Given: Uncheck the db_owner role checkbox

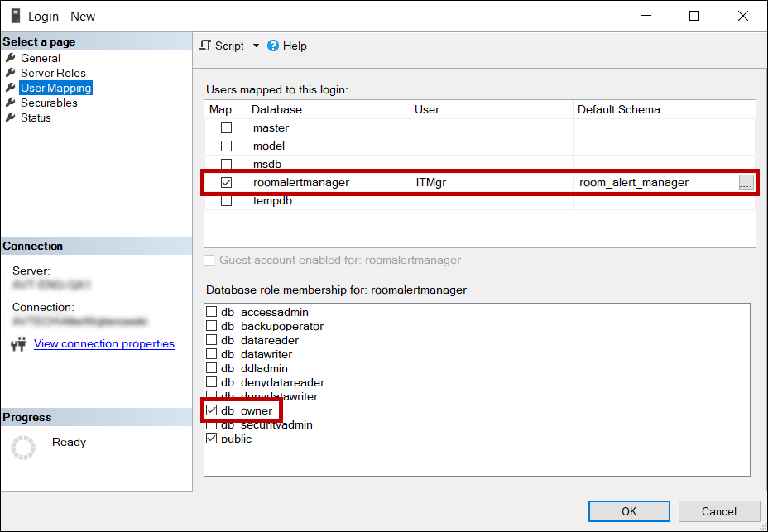Looking at the screenshot, I should pyautogui.click(x=212, y=410).
